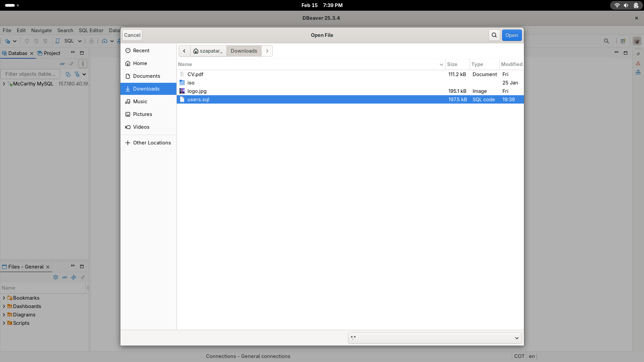Click the szapatar_ home breadcrumb

[208, 51]
